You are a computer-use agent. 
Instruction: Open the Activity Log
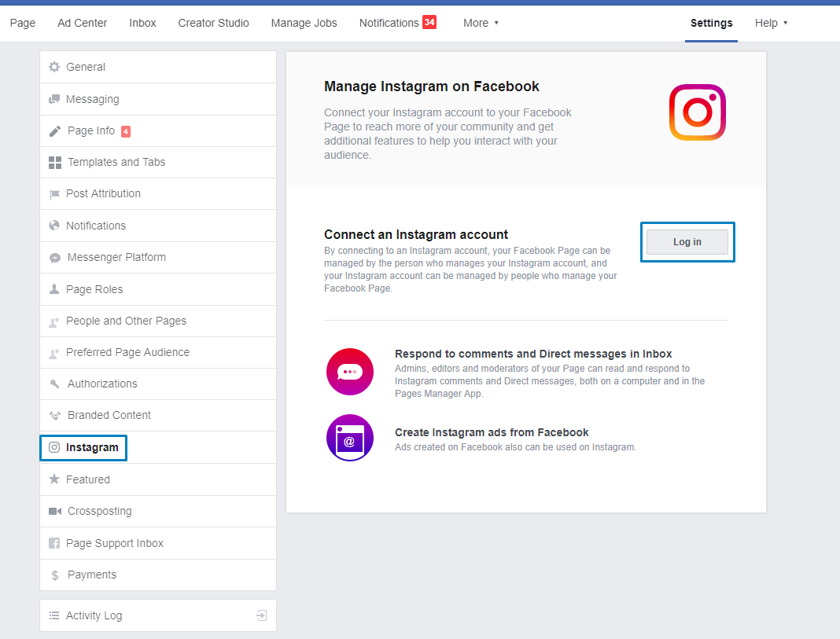158,615
